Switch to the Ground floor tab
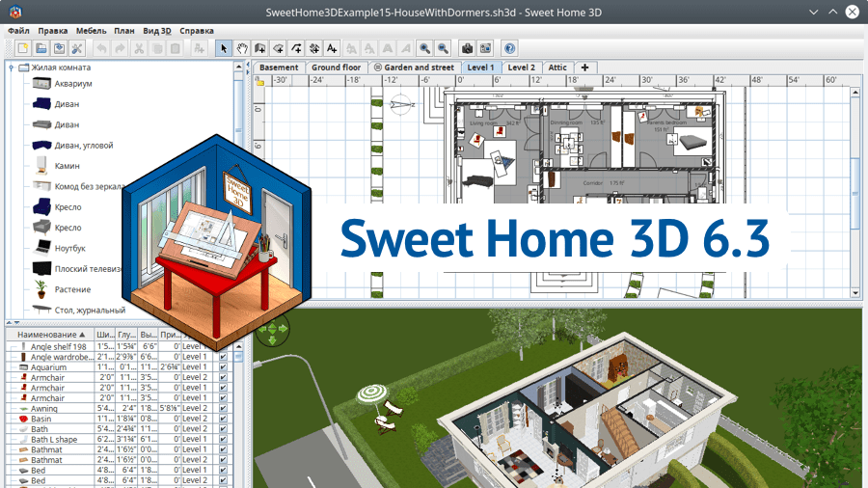Screen dimensions: 868x488 (x=336, y=68)
